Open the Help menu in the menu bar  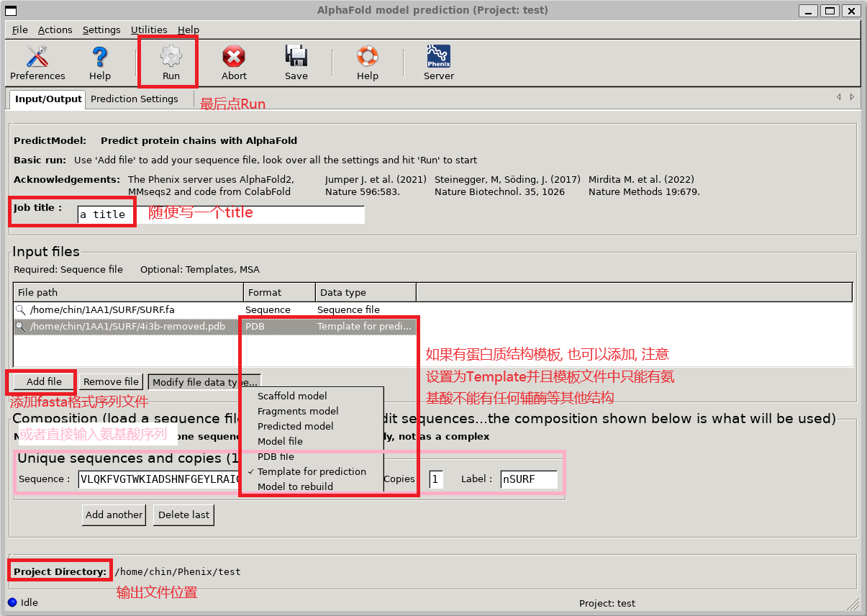pyautogui.click(x=189, y=30)
